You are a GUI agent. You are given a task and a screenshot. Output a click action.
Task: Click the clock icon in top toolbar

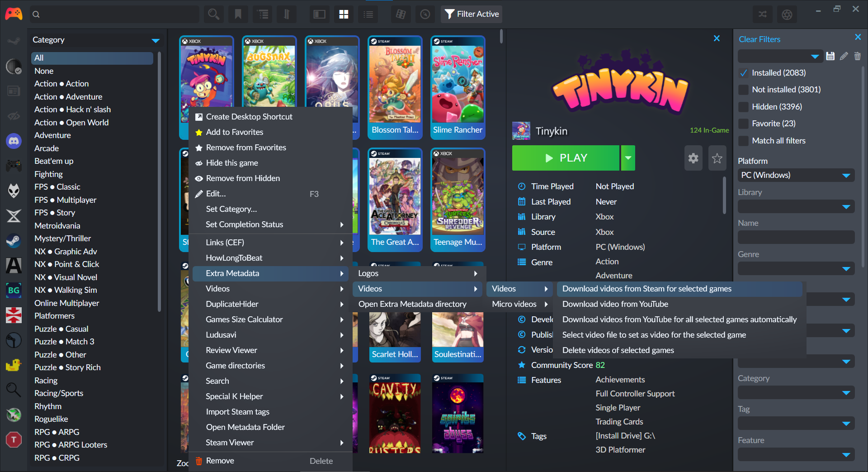pyautogui.click(x=425, y=14)
